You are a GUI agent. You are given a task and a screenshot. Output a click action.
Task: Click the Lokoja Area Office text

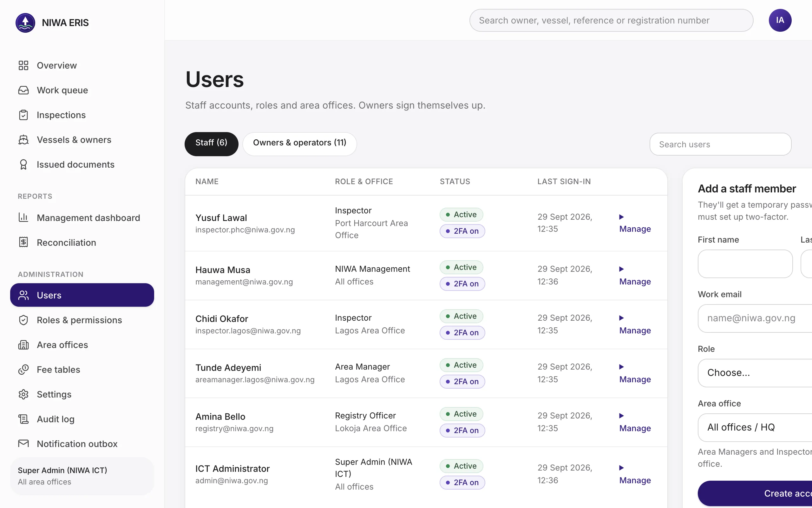[x=371, y=428]
